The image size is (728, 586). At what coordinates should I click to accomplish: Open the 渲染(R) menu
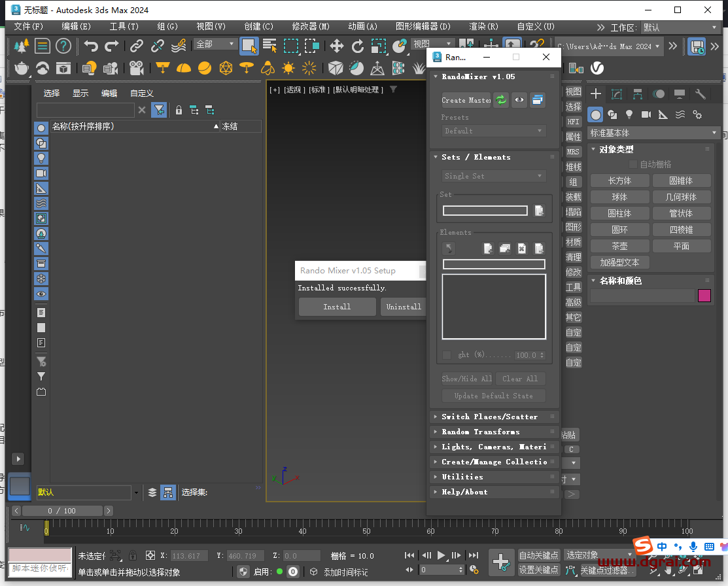483,26
